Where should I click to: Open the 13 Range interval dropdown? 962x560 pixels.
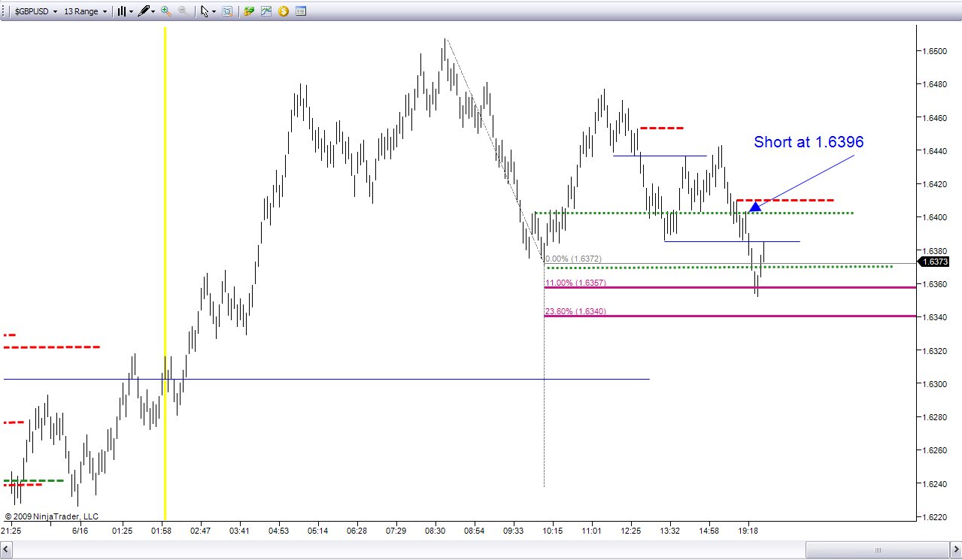point(85,12)
